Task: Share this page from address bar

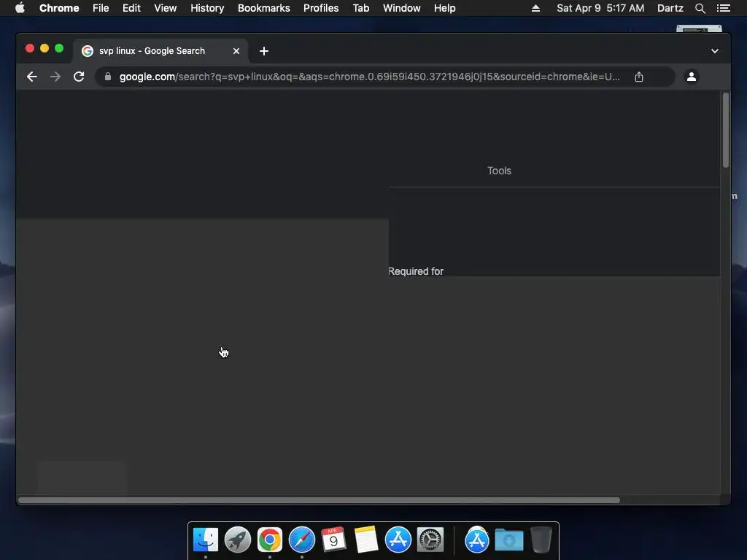Action: [639, 77]
